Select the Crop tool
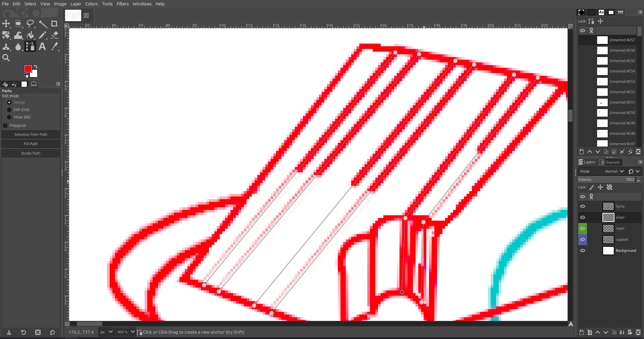The height and width of the screenshot is (339, 644). tap(54, 24)
